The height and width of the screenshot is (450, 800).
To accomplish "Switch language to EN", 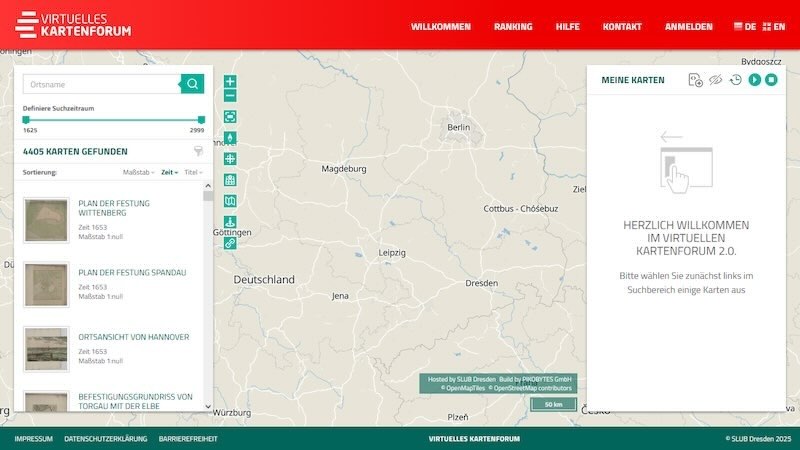I will [773, 27].
